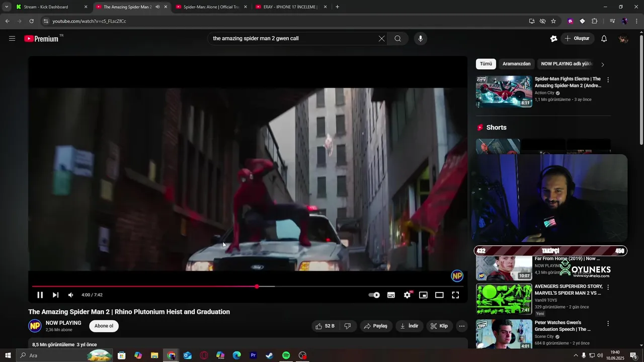Click NP channel watermark on video

[457, 276]
